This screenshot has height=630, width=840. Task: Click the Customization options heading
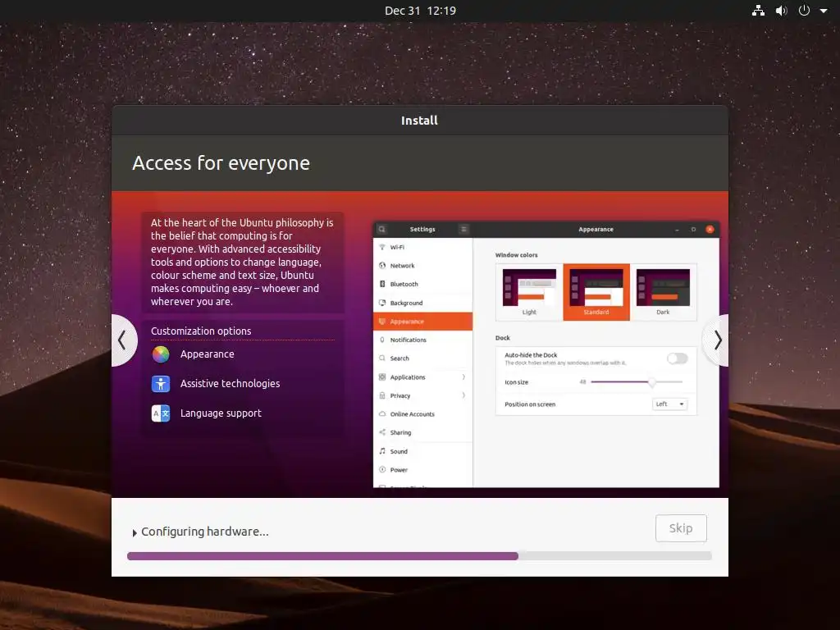[x=201, y=331]
